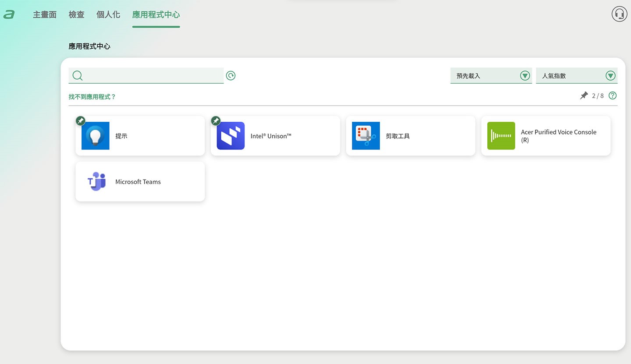
Task: Open Acer Purified Voice Console icon
Action: coord(501,136)
